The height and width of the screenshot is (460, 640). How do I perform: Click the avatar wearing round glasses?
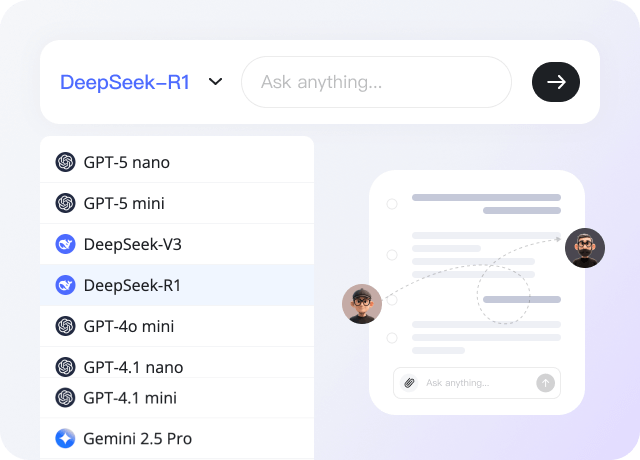362,304
